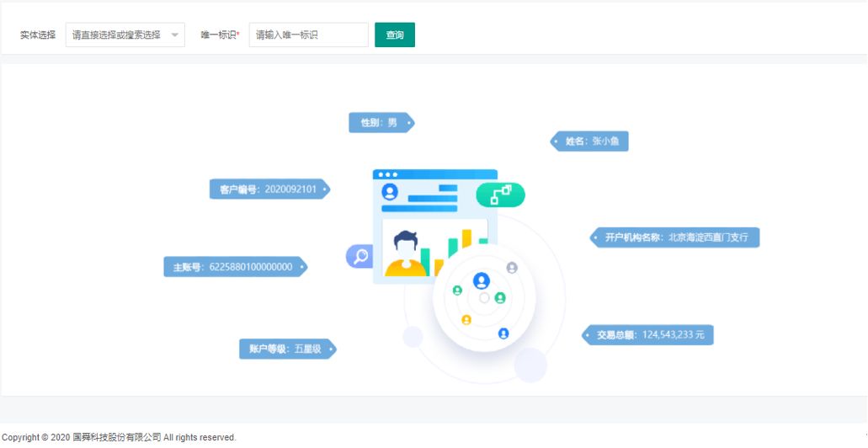Click the 唯一标识 label

tap(220, 35)
